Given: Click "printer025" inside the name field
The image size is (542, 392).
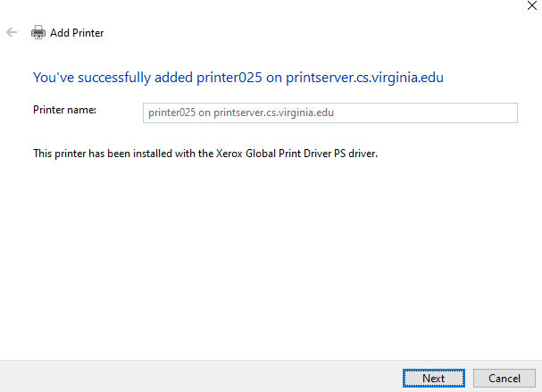Looking at the screenshot, I should coord(172,113).
